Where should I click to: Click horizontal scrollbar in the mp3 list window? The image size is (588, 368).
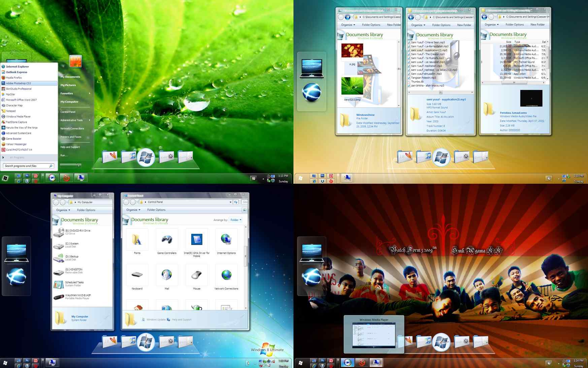coord(440,92)
